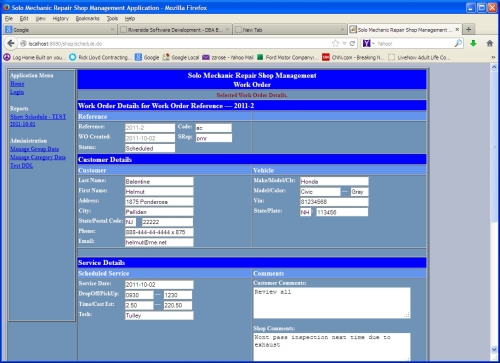Click the DropOff time field 0930
The width and height of the screenshot is (500, 363).
click(x=139, y=295)
